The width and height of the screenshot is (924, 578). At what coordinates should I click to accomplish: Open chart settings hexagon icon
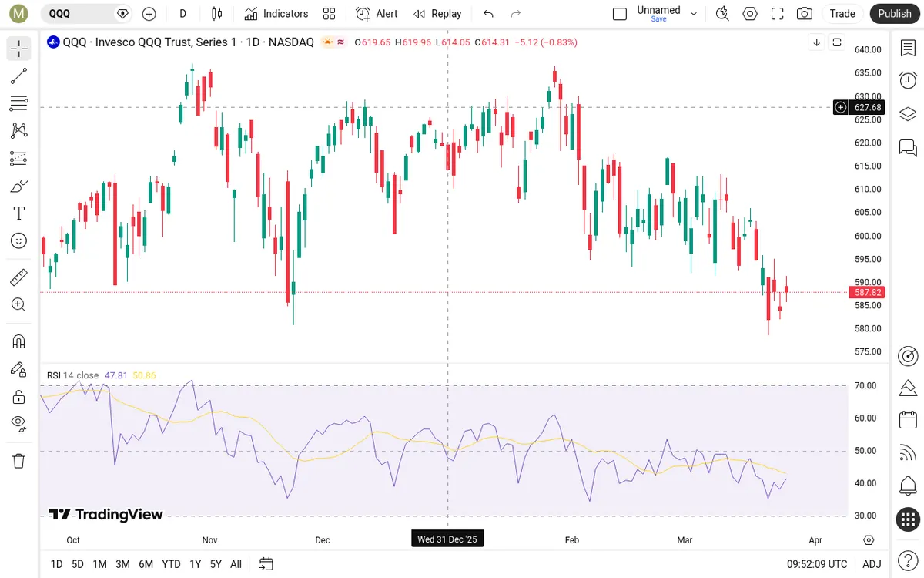pos(750,14)
